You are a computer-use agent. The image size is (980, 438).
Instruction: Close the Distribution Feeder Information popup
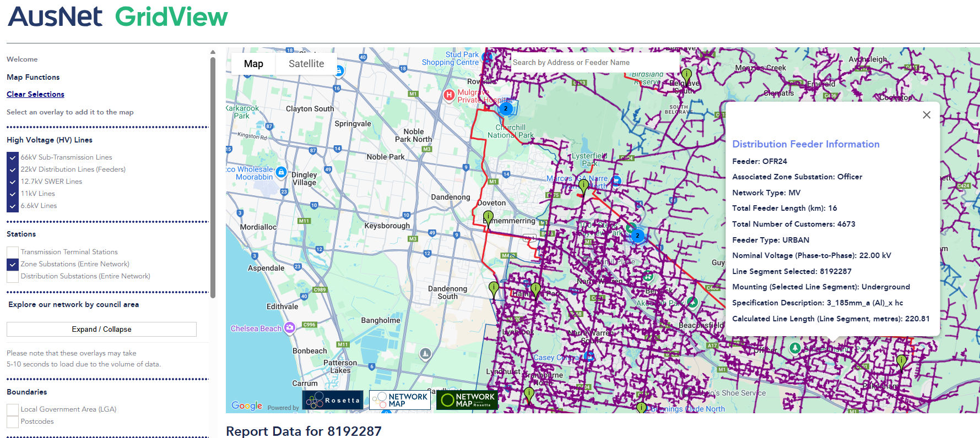coord(927,115)
